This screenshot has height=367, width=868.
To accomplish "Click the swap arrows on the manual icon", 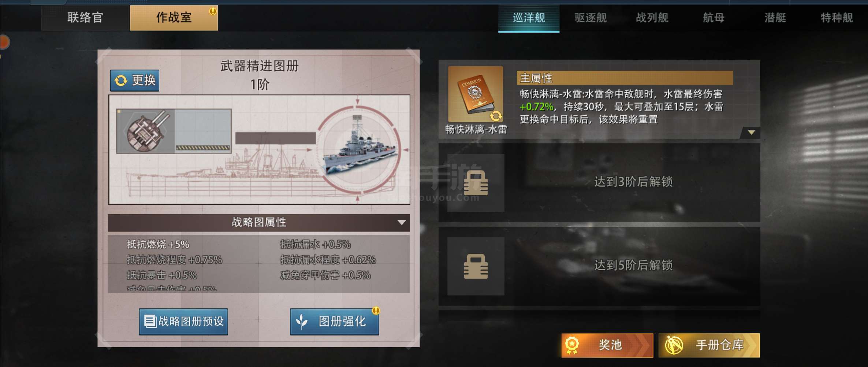I will [x=496, y=116].
